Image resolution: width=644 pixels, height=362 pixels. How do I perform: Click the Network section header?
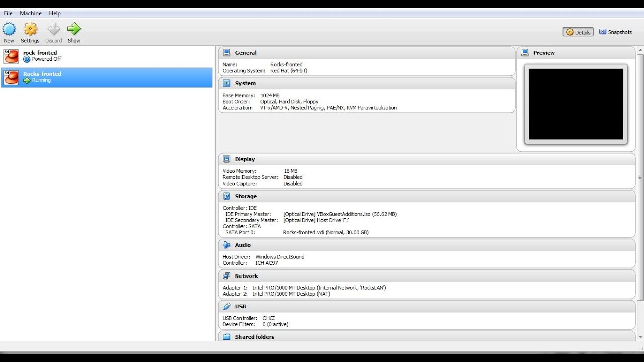click(427, 276)
